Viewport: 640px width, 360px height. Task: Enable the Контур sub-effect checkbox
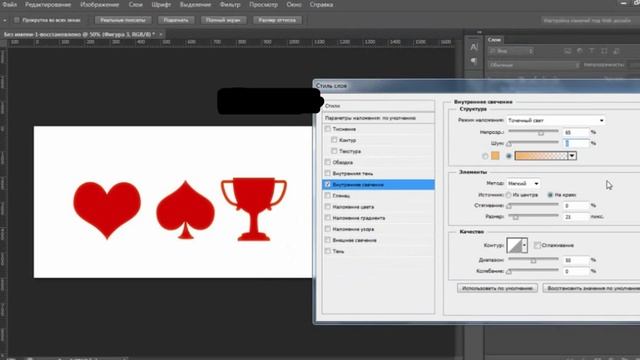(334, 140)
